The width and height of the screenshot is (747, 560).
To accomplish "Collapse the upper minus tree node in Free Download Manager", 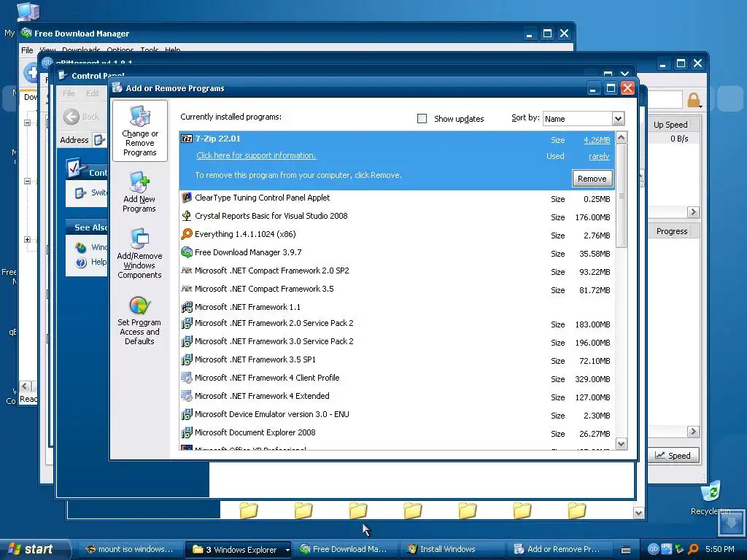I will point(27,122).
